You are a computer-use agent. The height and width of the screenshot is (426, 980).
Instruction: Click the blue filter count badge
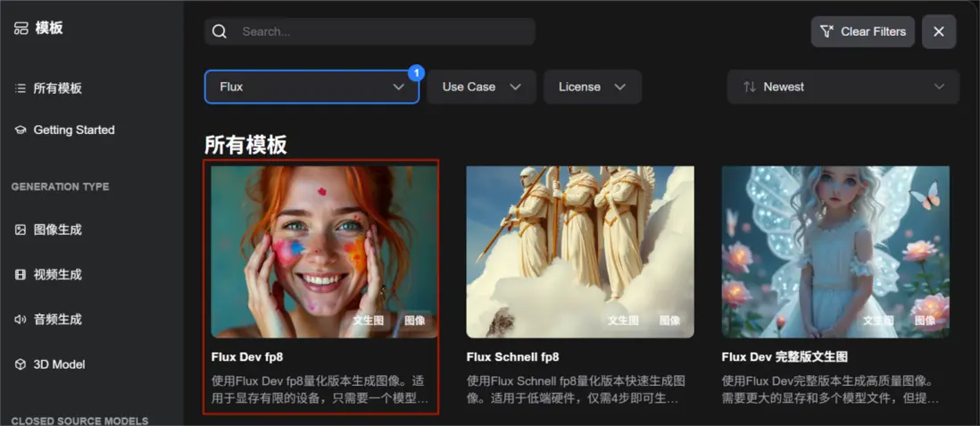pos(416,73)
